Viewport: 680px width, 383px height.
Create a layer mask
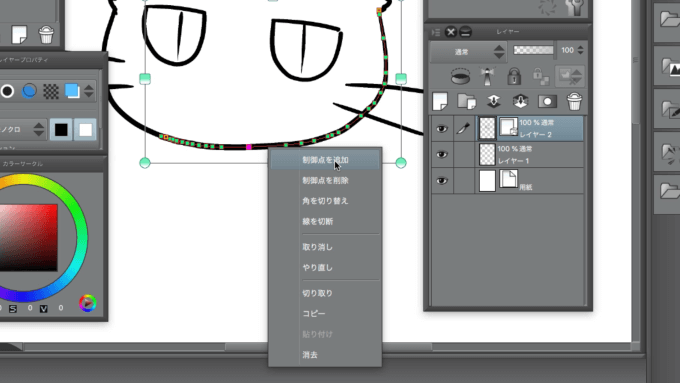(547, 101)
